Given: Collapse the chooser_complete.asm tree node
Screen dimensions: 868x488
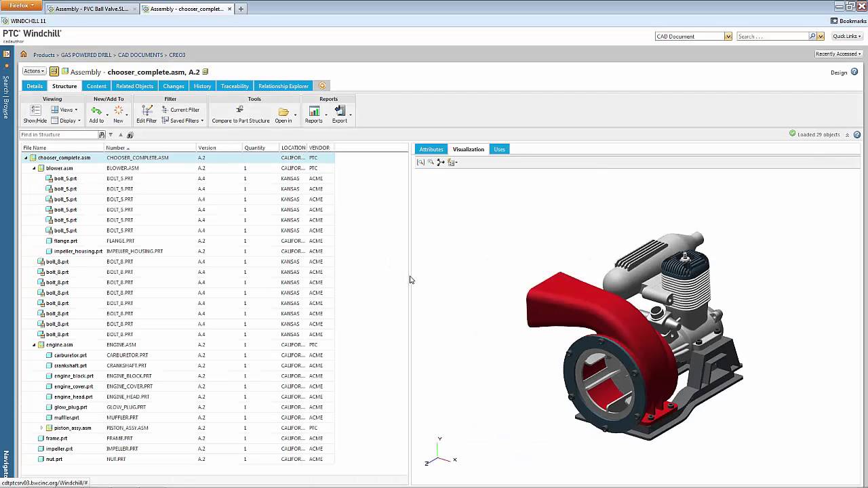Looking at the screenshot, I should click(x=26, y=158).
